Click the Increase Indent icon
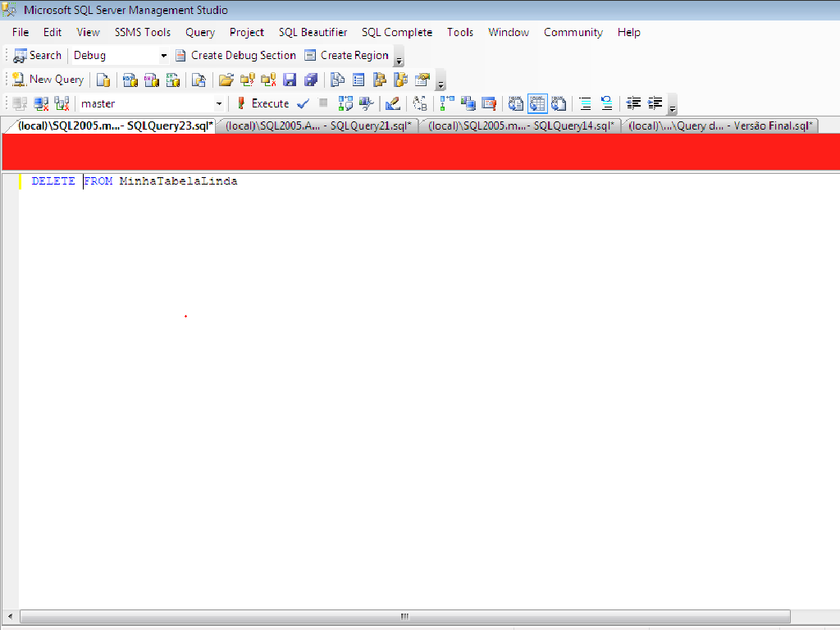840x630 pixels. coord(655,103)
